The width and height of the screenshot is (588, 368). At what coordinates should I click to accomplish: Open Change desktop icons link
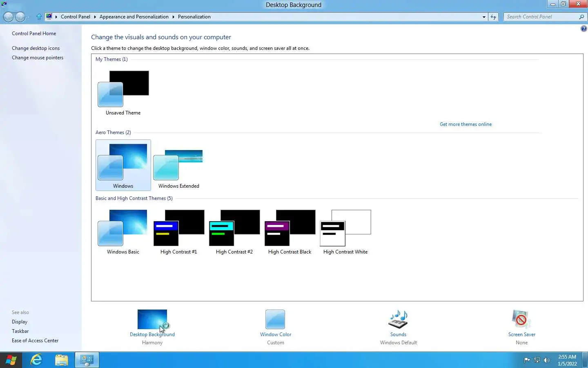tap(36, 48)
